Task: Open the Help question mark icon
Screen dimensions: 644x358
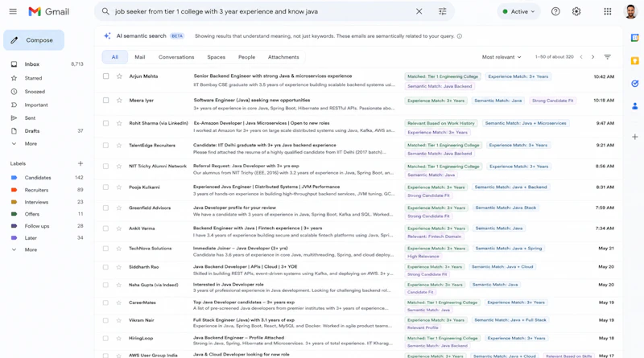Action: tap(555, 11)
